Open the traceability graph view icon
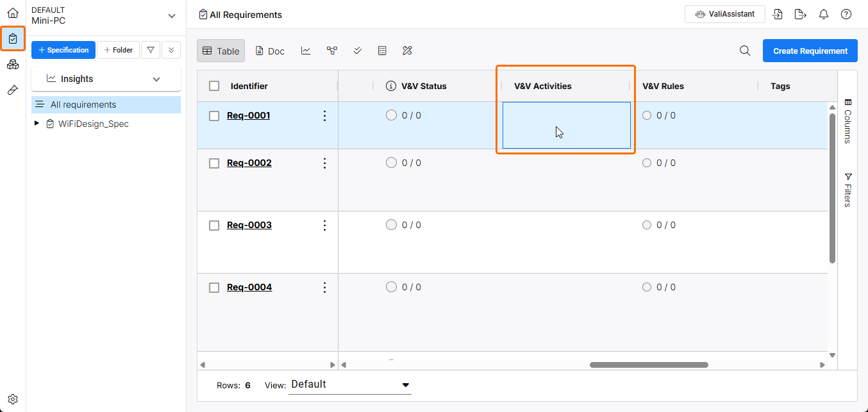Image resolution: width=868 pixels, height=412 pixels. click(331, 51)
